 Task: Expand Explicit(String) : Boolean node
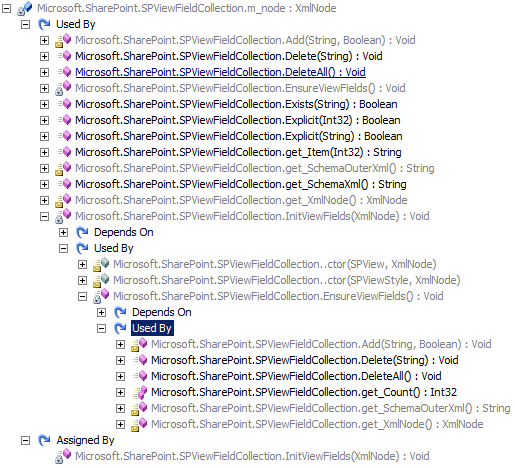point(44,136)
